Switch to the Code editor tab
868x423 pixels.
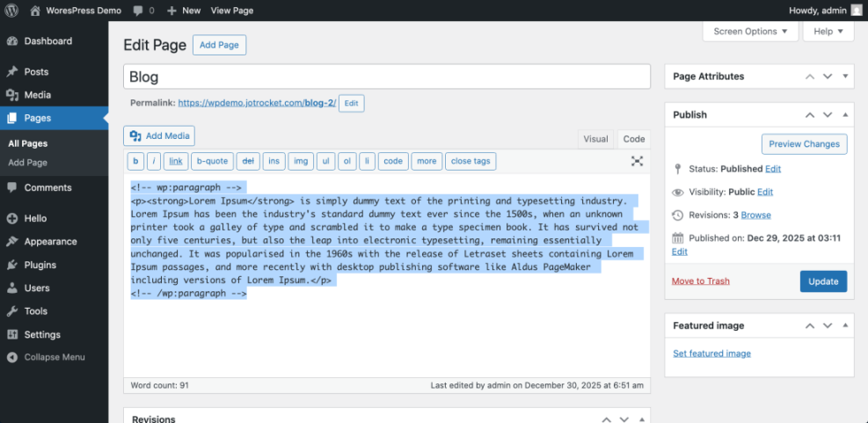pos(634,140)
